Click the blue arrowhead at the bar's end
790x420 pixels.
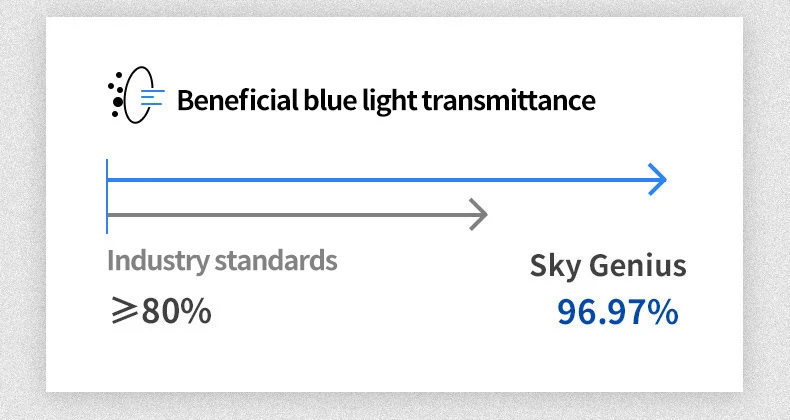(656, 180)
